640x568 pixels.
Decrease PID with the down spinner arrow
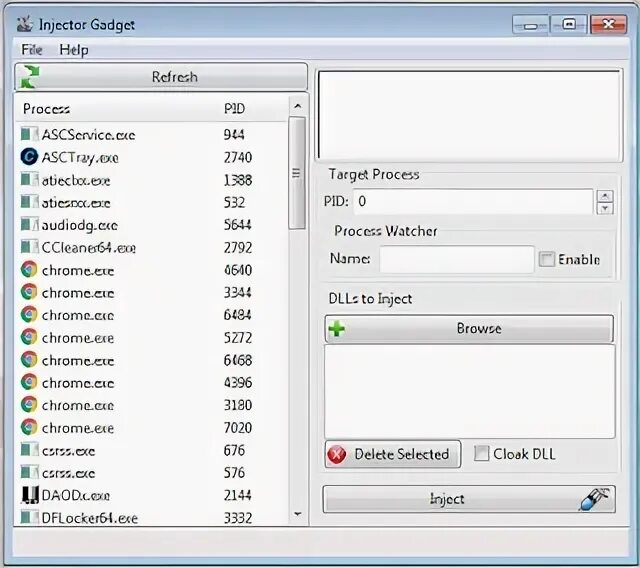(x=605, y=209)
